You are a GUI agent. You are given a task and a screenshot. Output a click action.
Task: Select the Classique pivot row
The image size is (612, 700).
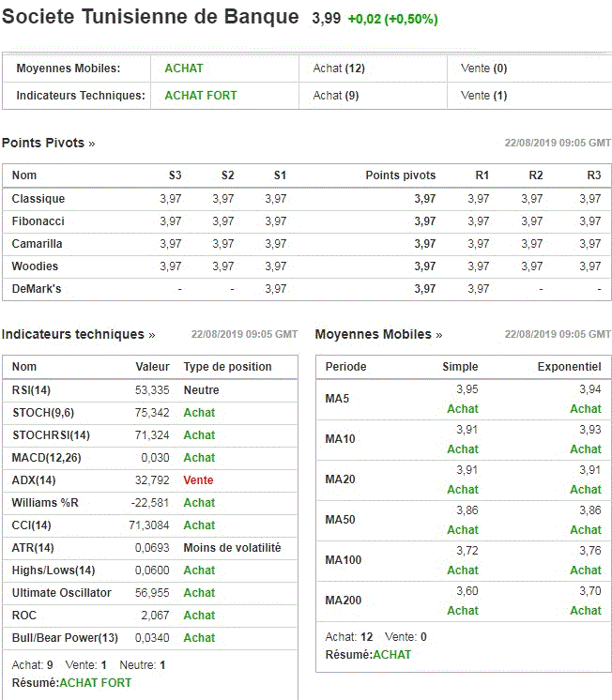(307, 199)
